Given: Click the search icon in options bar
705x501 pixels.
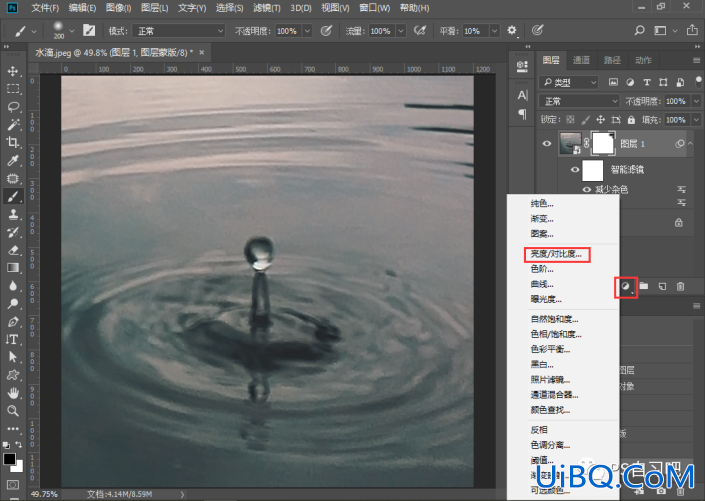Looking at the screenshot, I should coord(639,31).
